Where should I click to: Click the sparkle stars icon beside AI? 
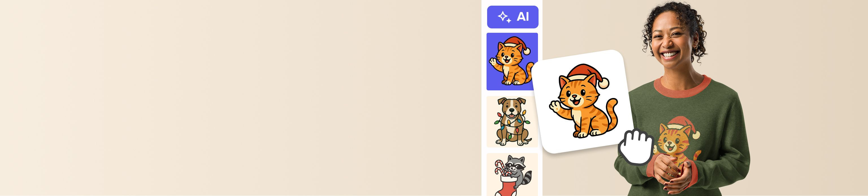(504, 17)
